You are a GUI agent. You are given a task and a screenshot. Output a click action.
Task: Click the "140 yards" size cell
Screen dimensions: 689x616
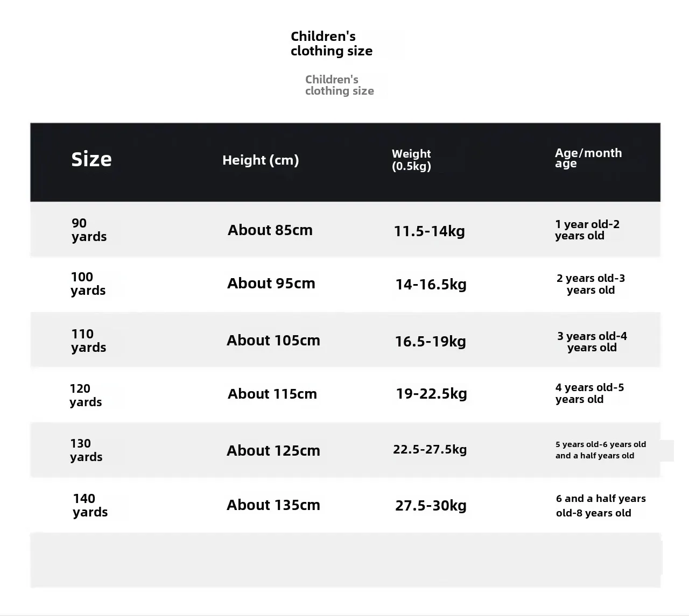pyautogui.click(x=90, y=505)
